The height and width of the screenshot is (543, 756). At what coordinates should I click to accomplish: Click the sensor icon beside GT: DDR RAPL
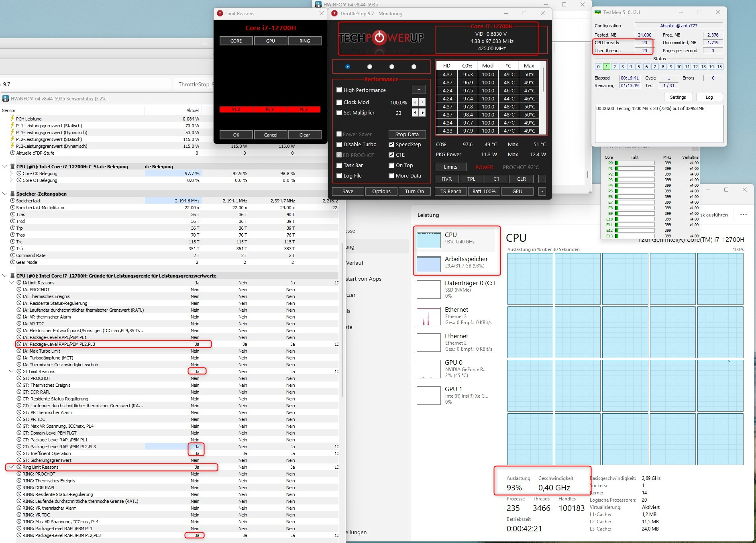[x=19, y=392]
